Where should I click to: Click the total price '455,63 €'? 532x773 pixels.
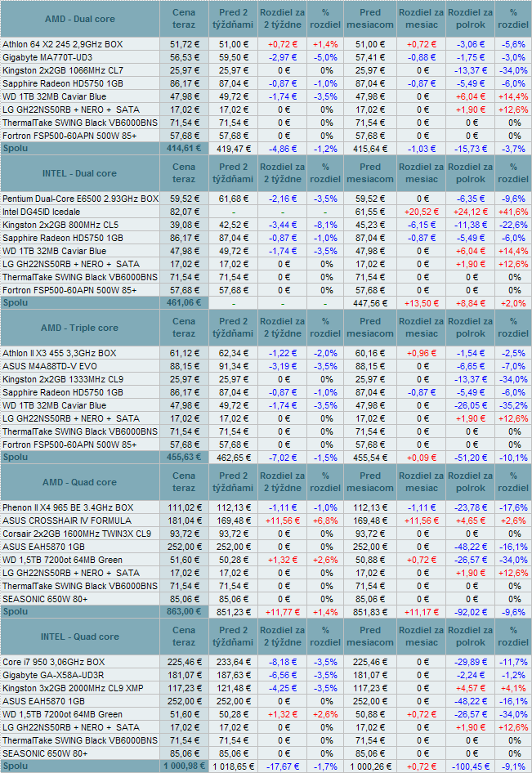pyautogui.click(x=184, y=457)
